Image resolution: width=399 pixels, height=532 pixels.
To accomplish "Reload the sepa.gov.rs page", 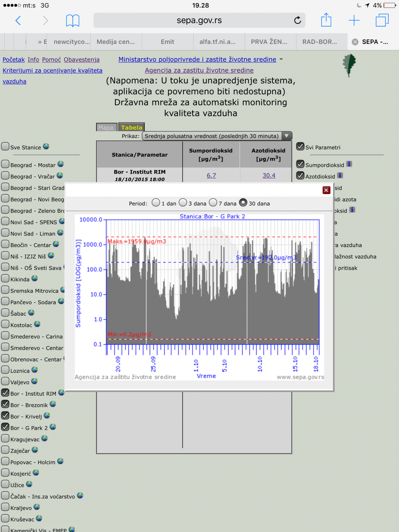I will coord(297,20).
